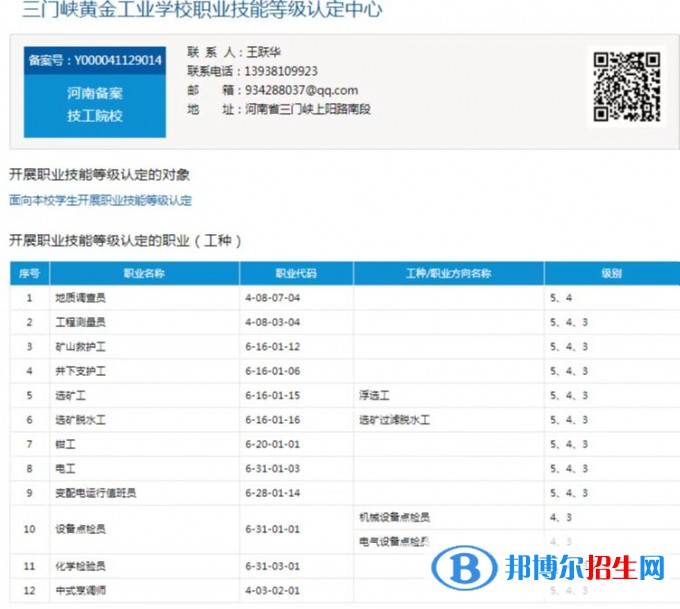Screen dimensions: 680x609
Task: Click the 工种/职业方向名称 column header
Action: [449, 273]
